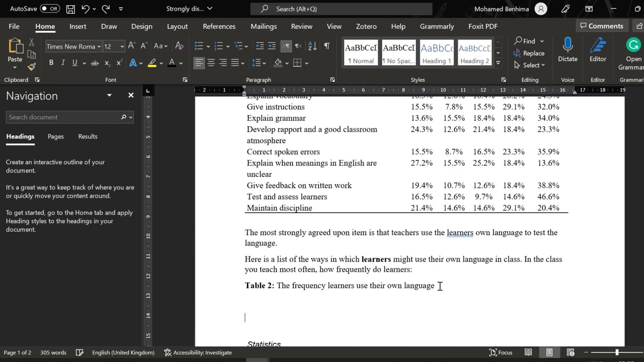Click the Search (Alt+Q) box
644x362 pixels.
(341, 9)
